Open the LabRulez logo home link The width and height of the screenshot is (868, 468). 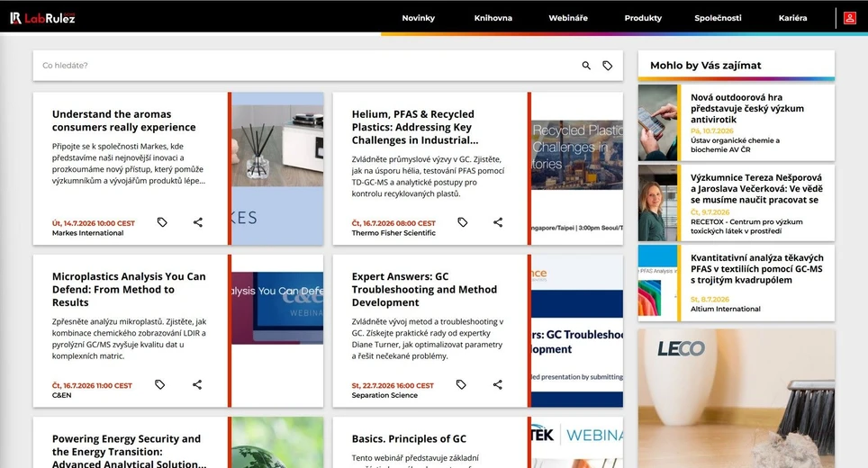coord(42,18)
